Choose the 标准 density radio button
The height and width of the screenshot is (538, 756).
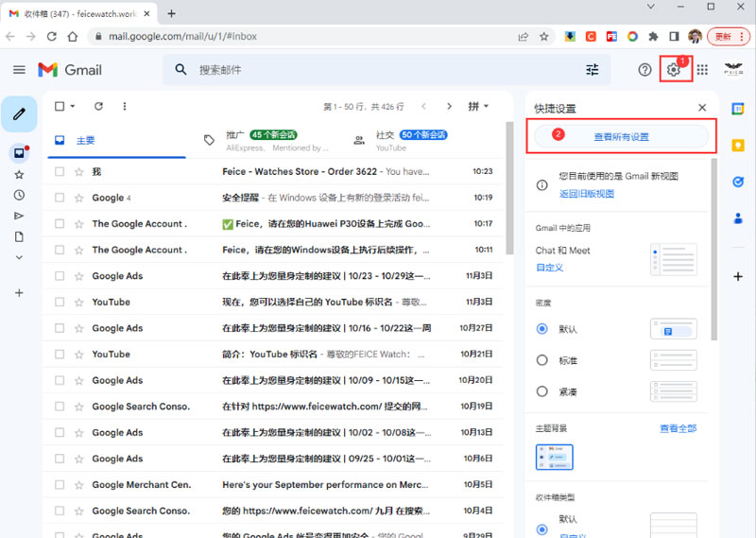pyautogui.click(x=541, y=360)
